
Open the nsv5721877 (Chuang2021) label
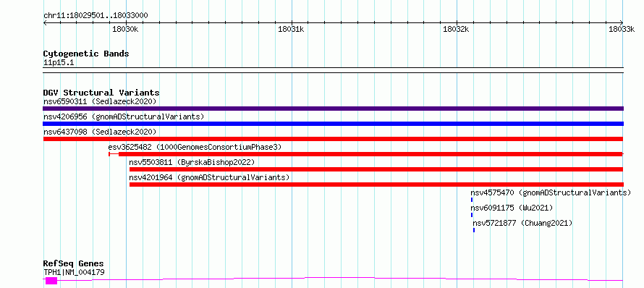tap(522, 223)
